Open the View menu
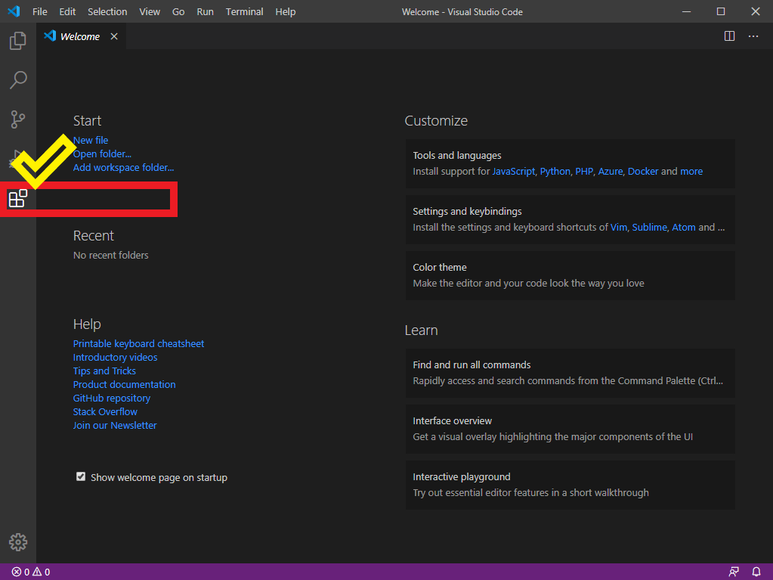773x580 pixels. 149,11
